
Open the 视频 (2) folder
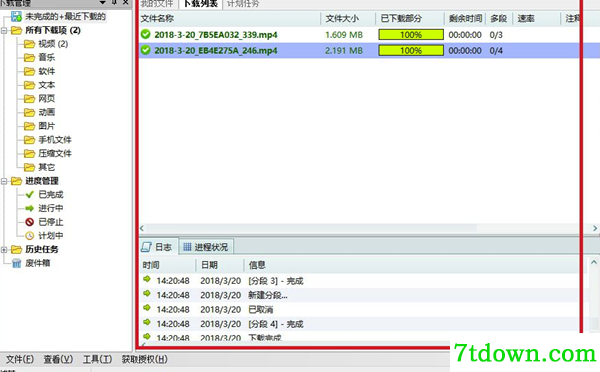[53, 44]
